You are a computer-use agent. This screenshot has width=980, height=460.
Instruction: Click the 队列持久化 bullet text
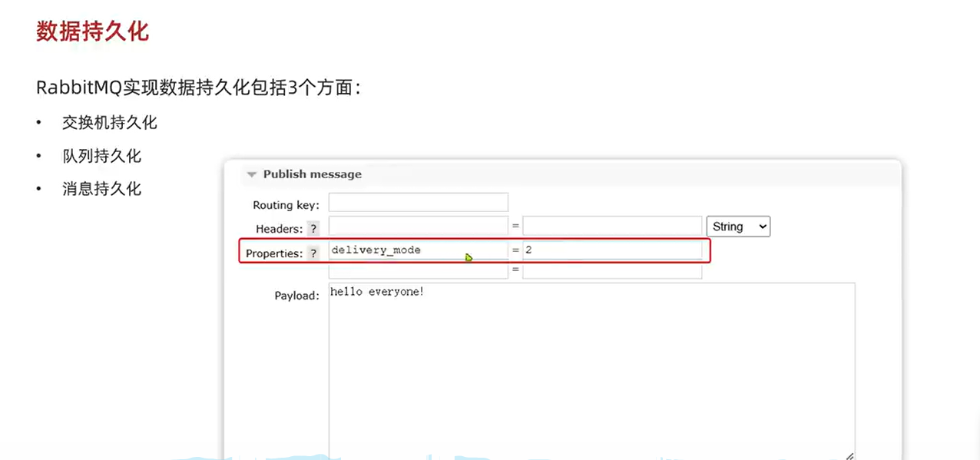102,156
